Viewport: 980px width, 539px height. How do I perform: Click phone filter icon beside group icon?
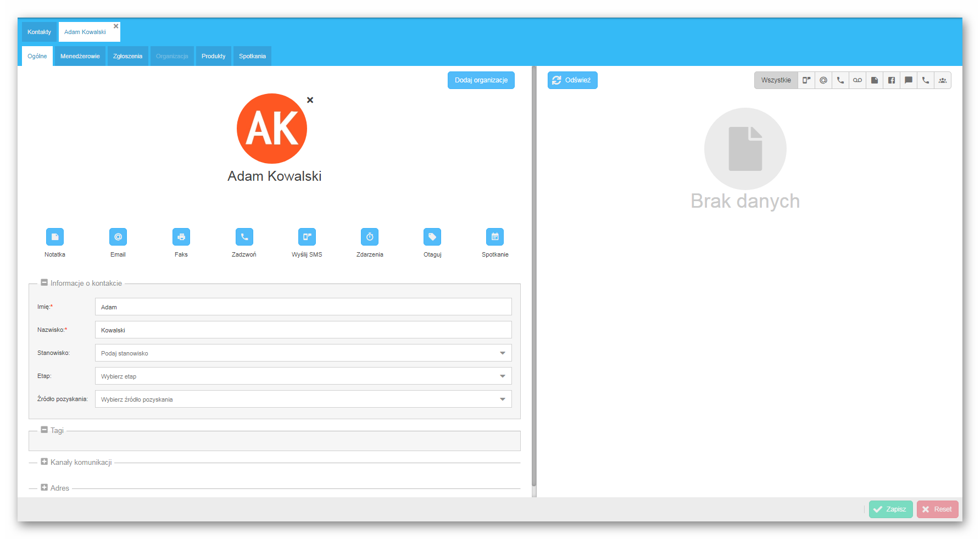[926, 80]
